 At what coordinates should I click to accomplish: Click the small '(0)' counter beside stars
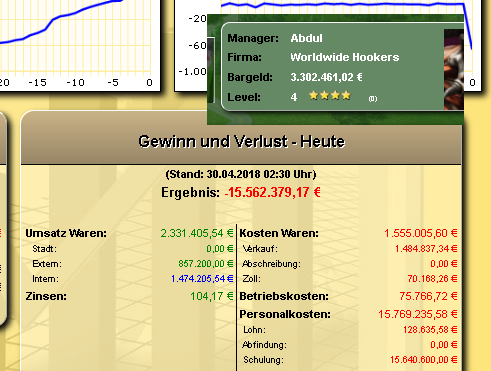coord(373,99)
